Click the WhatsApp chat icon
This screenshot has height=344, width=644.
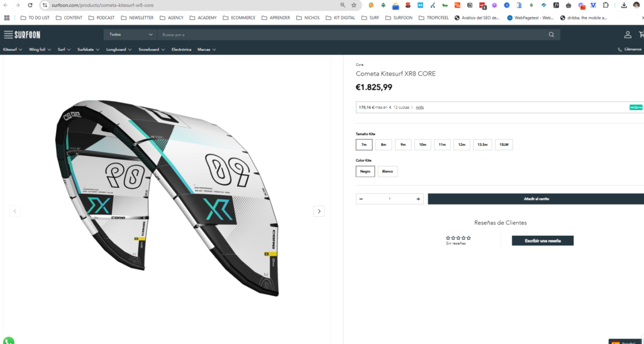(8, 340)
